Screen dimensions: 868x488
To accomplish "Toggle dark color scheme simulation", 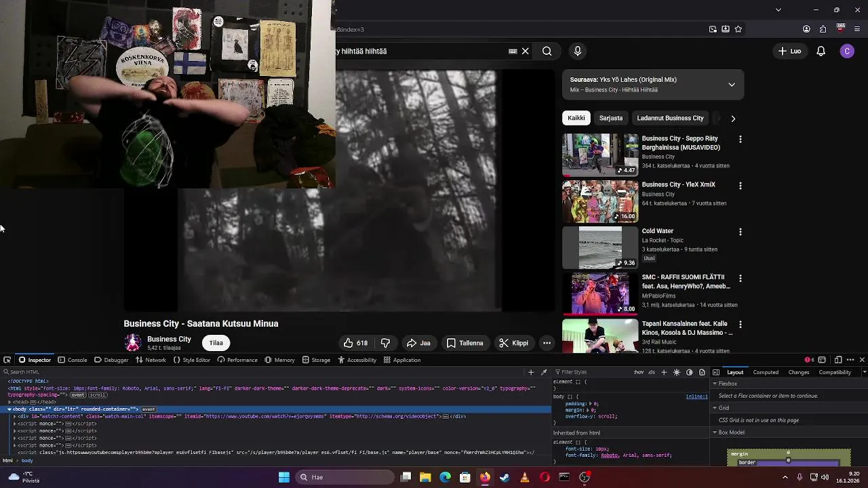I will pos(690,372).
